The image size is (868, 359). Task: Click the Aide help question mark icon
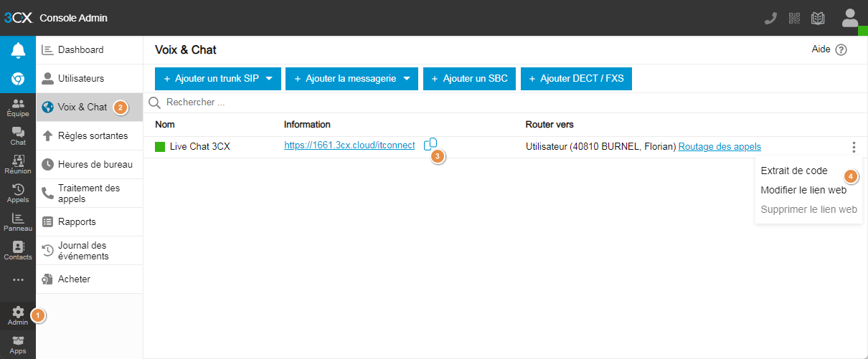(x=841, y=50)
